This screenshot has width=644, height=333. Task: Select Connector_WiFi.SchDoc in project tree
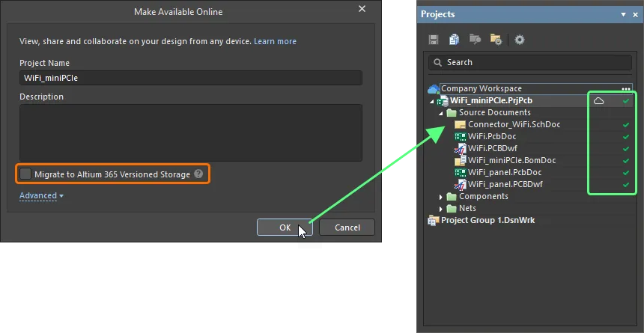514,124
